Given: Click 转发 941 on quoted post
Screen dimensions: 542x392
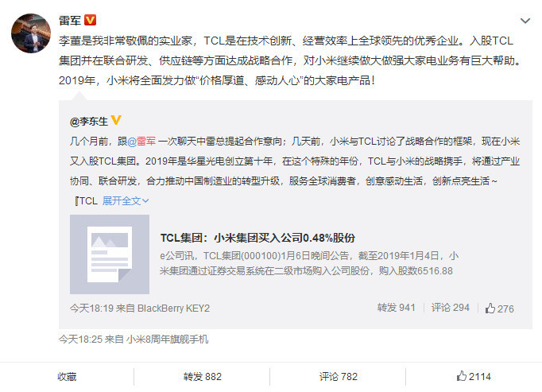Looking at the screenshot, I should [x=396, y=308].
